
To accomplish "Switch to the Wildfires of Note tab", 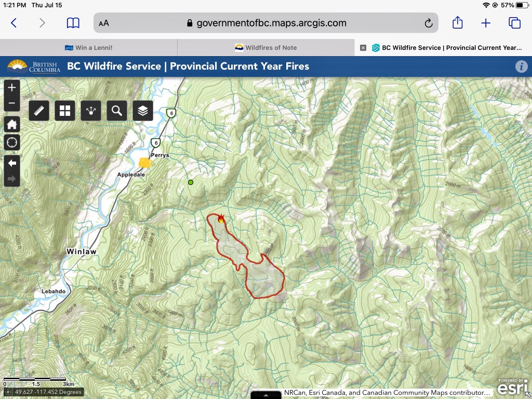I will pos(265,48).
